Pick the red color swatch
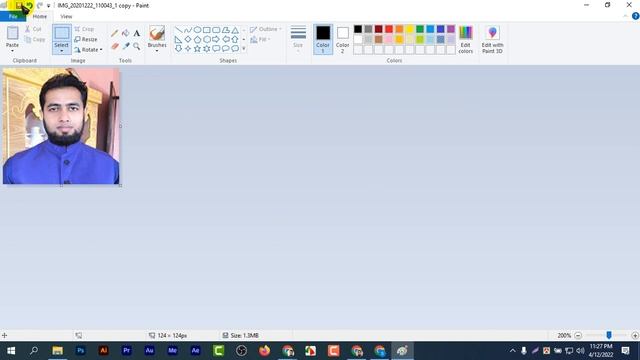Screen dimensions: 640x360 (389, 29)
